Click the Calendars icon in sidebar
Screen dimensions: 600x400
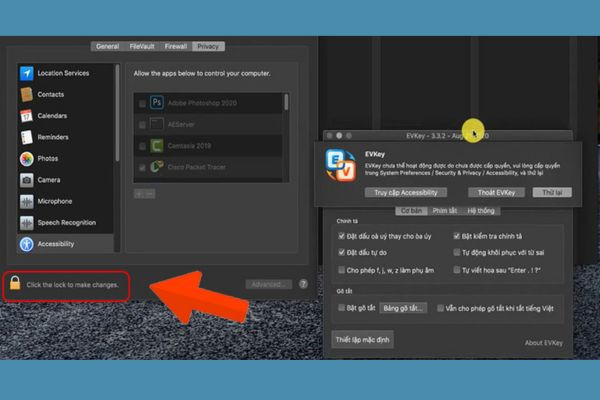(x=27, y=116)
